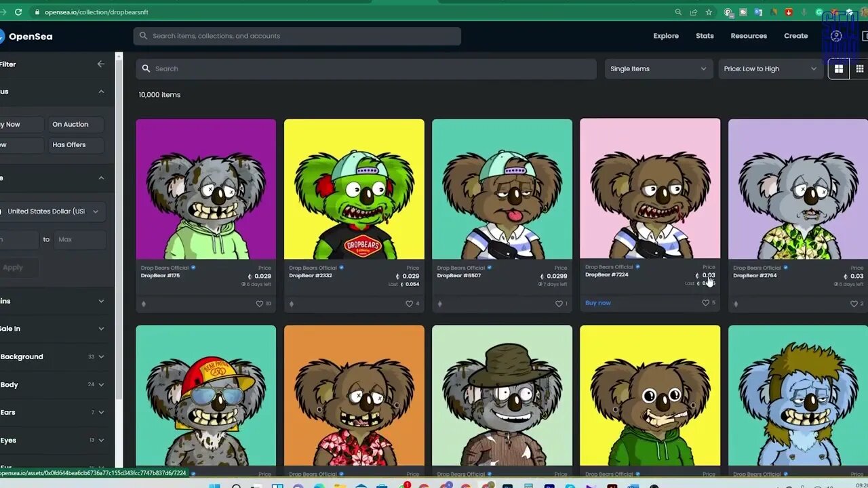Toggle the New status filter

pos(22,145)
